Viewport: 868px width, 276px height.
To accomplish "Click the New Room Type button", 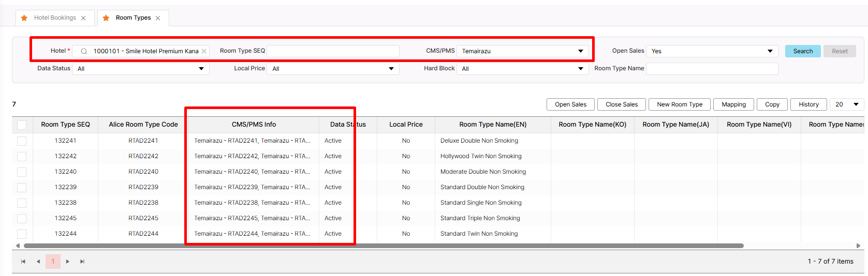I will tap(680, 104).
